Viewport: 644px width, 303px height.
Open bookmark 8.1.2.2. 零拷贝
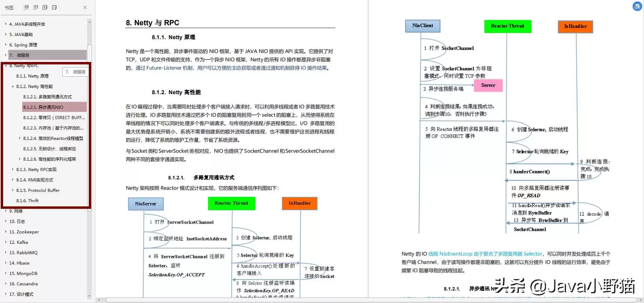pyautogui.click(x=54, y=117)
